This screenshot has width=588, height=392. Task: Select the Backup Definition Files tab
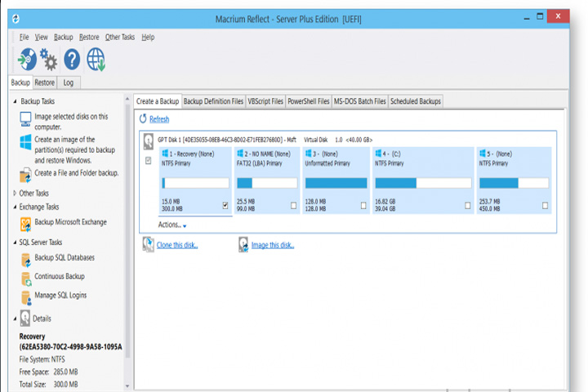pos(213,101)
